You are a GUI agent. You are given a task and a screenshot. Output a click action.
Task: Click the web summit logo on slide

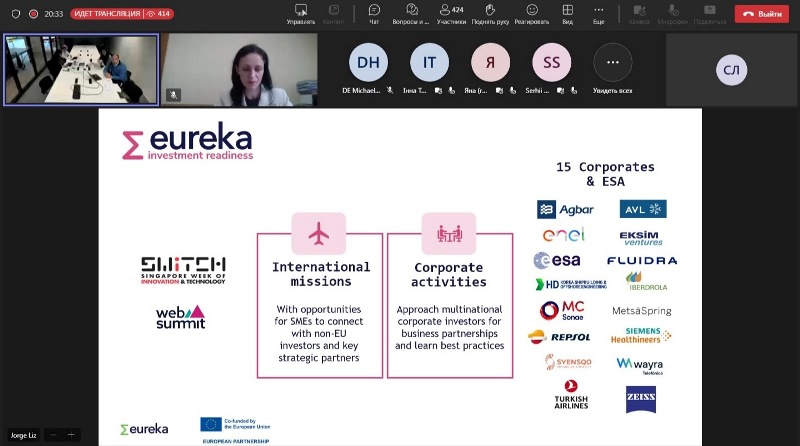click(181, 317)
